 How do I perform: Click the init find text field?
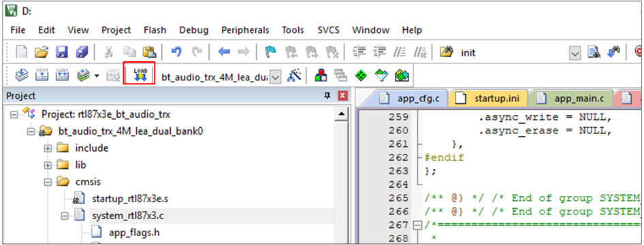(x=514, y=52)
